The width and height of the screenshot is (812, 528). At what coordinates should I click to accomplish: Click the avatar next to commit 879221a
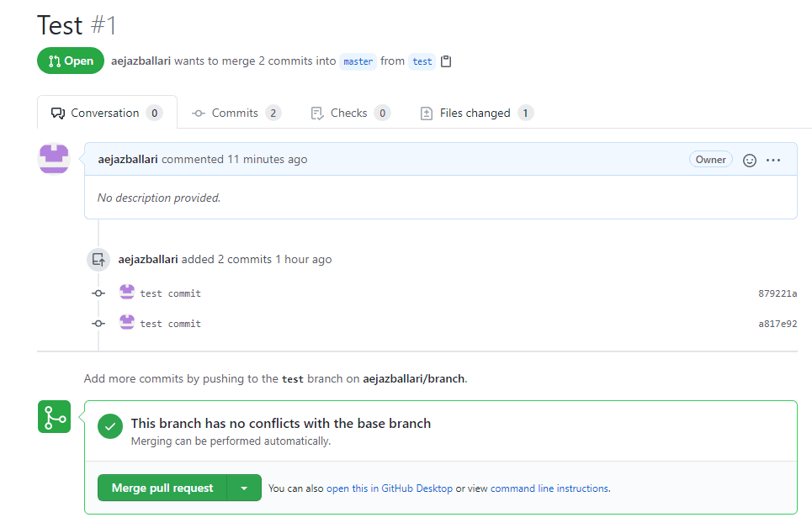pyautogui.click(x=127, y=293)
